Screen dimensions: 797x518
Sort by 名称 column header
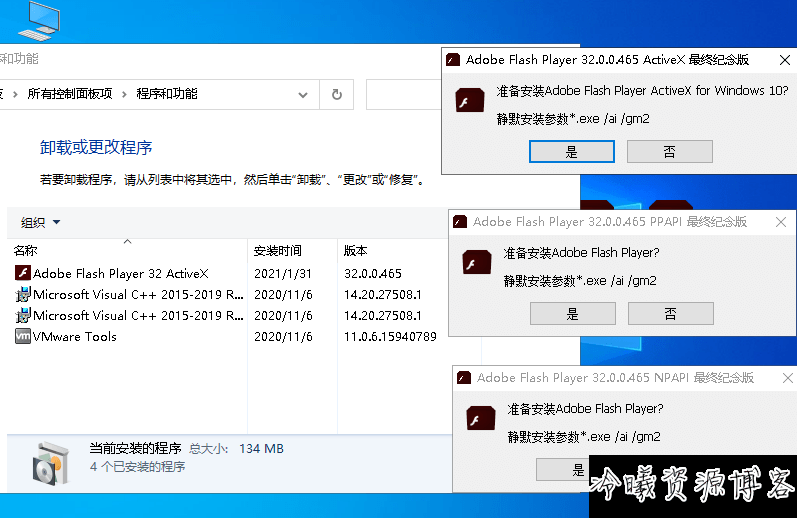127,250
